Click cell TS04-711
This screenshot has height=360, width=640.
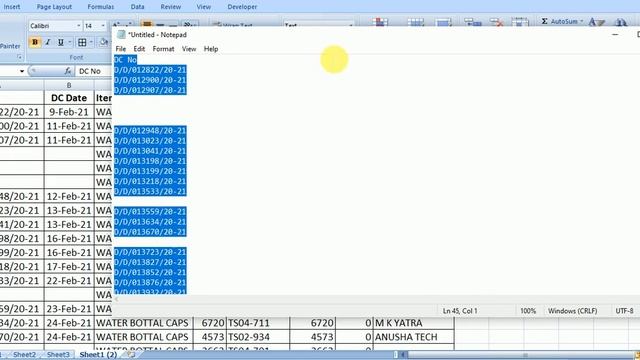pyautogui.click(x=258, y=323)
